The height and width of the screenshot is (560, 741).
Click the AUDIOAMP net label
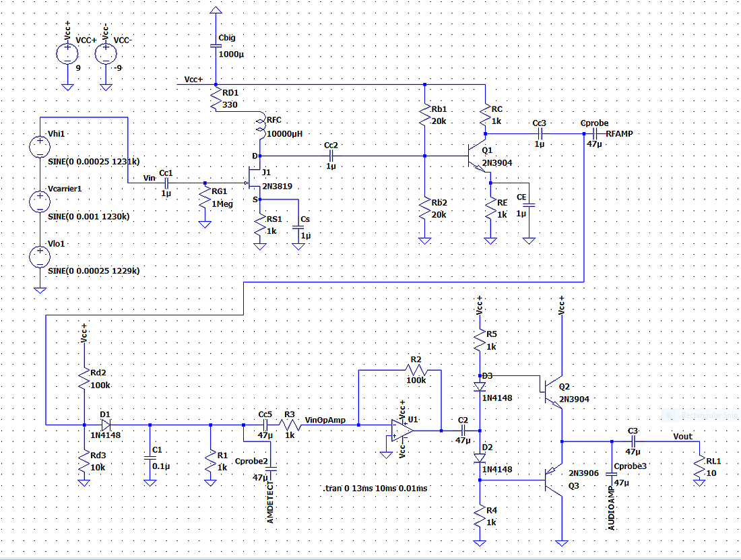click(612, 509)
